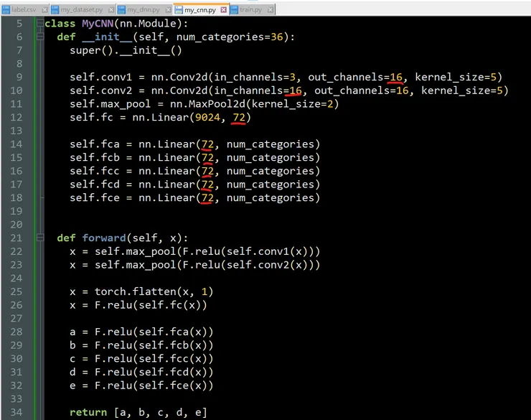Close the active my_cnn.py tab
The height and width of the screenshot is (420, 531).
[x=223, y=10]
